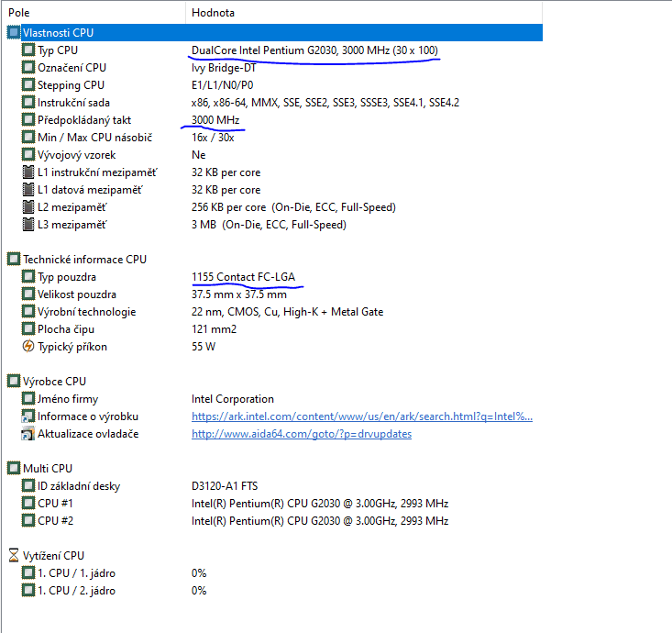Select the 1155 Contact FC-LGA value
The image size is (672, 633).
244,277
